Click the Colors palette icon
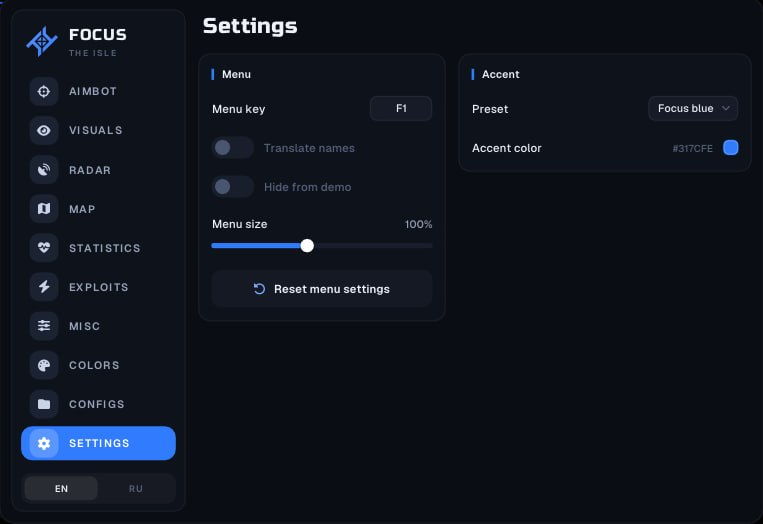 coord(44,365)
